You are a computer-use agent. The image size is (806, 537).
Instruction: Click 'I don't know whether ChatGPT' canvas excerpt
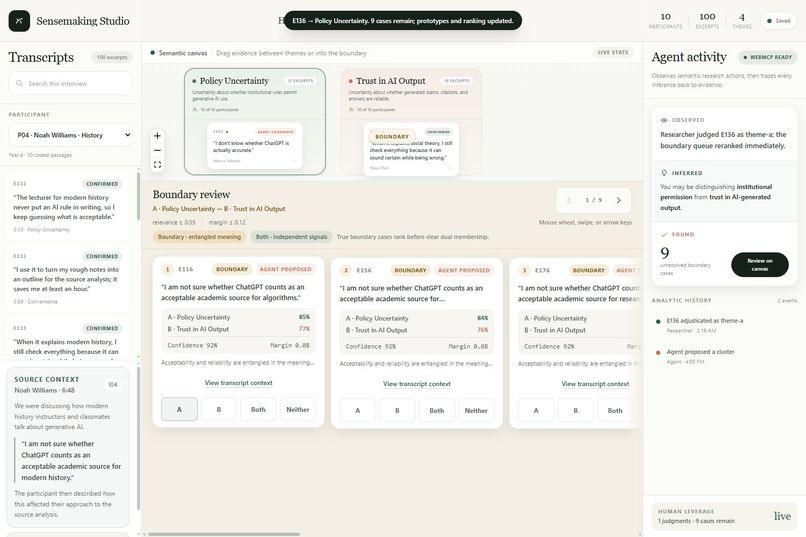(255, 146)
